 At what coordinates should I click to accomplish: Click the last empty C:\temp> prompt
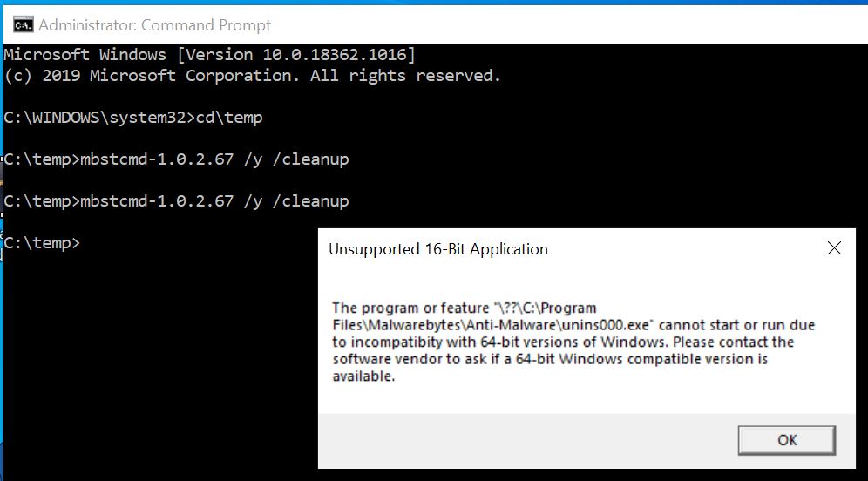[x=42, y=243]
